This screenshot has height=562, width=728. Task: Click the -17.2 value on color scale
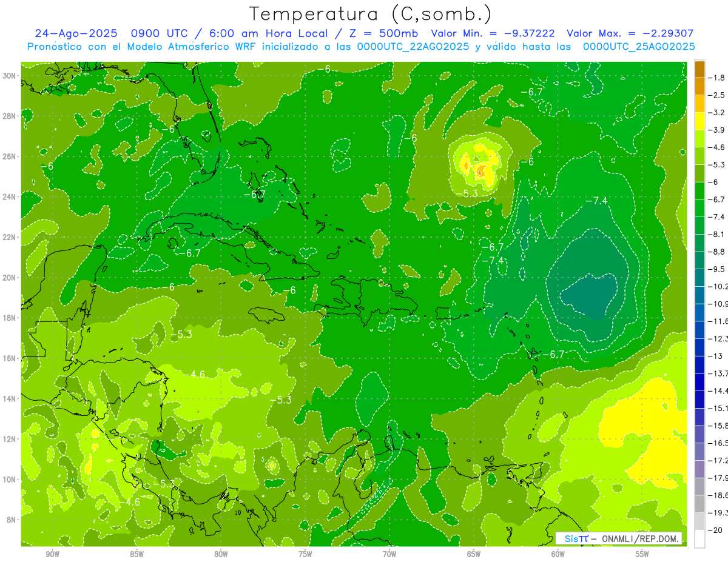718,460
